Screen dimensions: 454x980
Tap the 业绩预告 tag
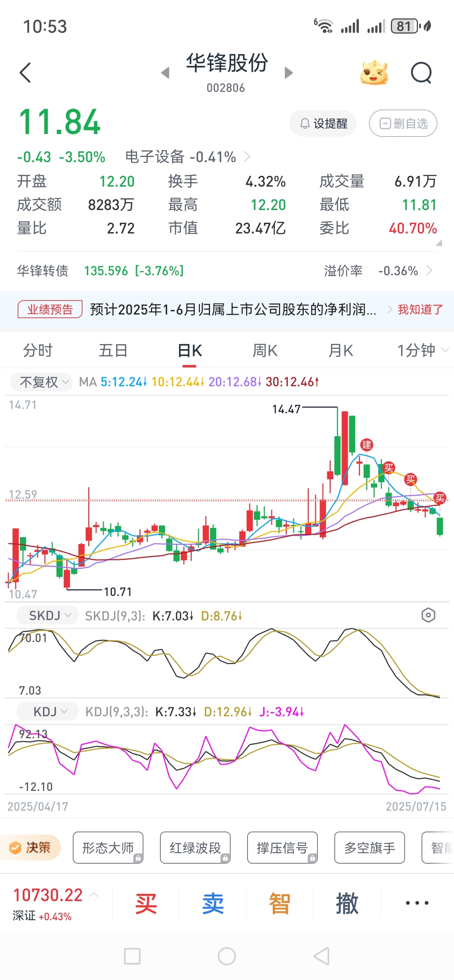(50, 309)
